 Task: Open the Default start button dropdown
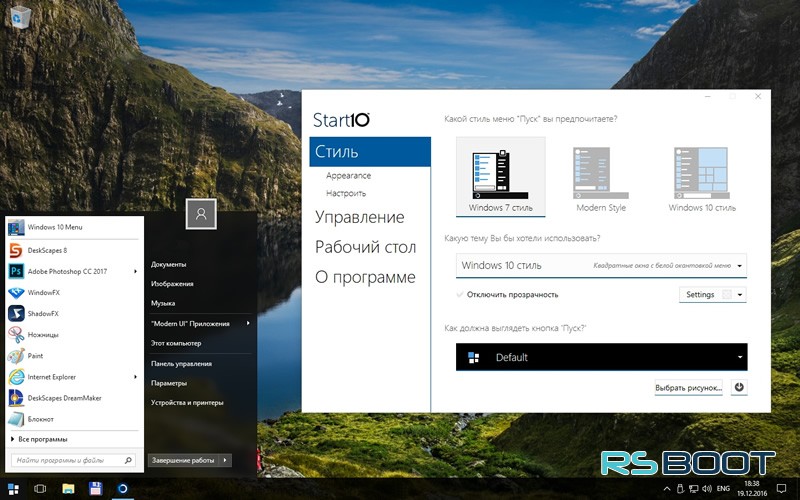tap(602, 357)
